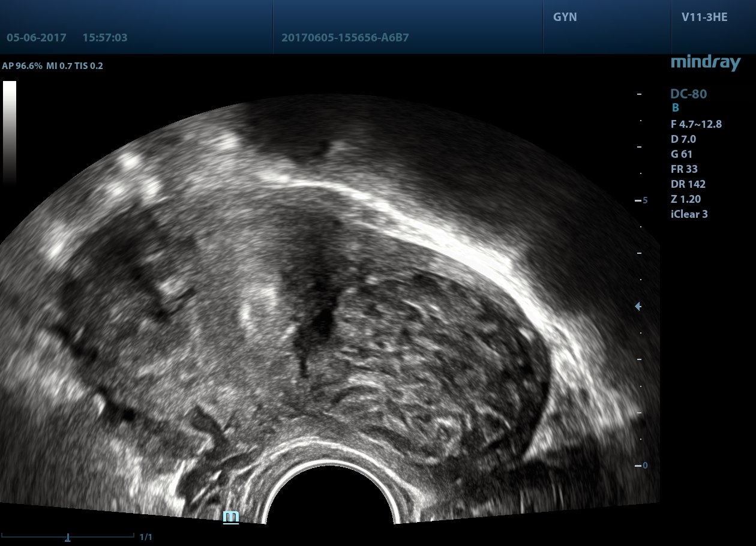Viewport: 756px width, 546px height.
Task: Click the dynamic range DR 142
Action: (688, 184)
